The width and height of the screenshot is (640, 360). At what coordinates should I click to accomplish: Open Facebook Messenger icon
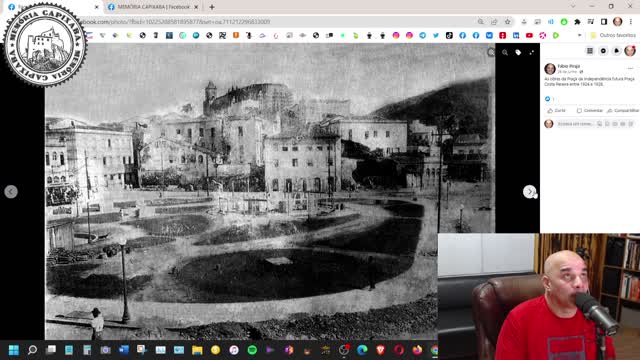tap(603, 51)
